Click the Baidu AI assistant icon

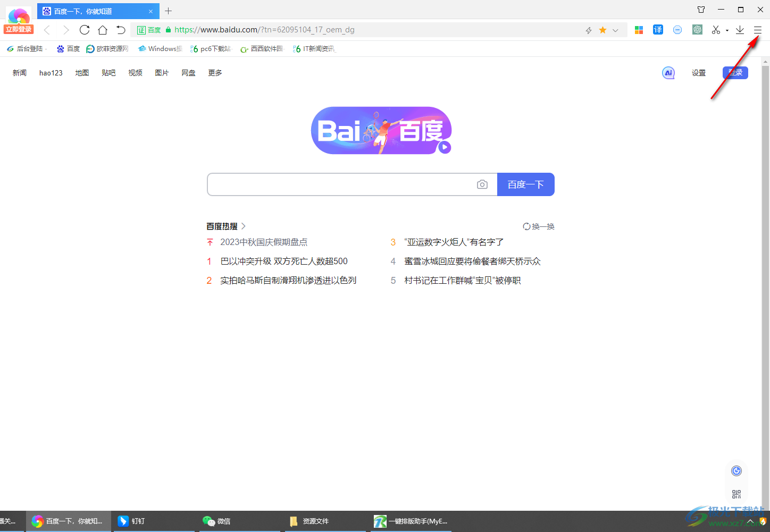point(668,73)
